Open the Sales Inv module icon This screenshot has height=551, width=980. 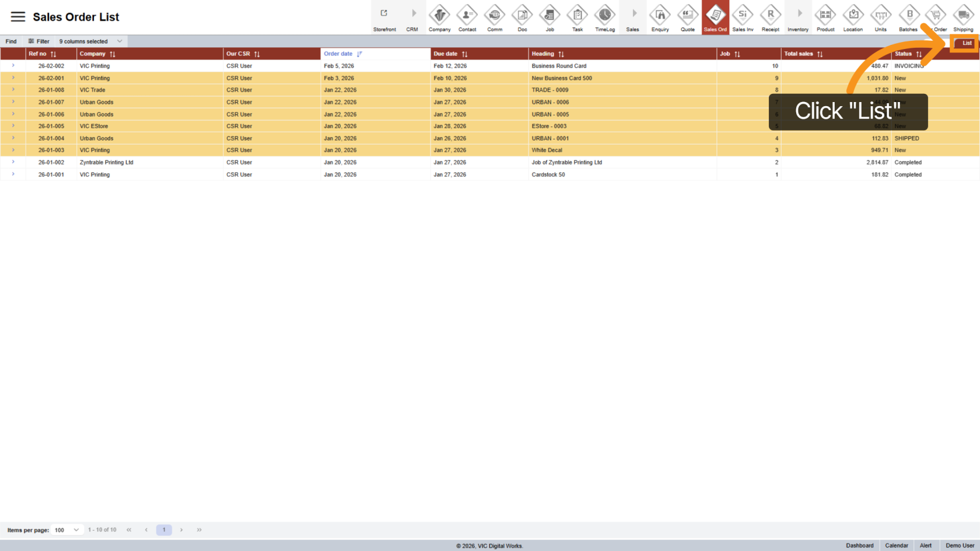coord(743,17)
